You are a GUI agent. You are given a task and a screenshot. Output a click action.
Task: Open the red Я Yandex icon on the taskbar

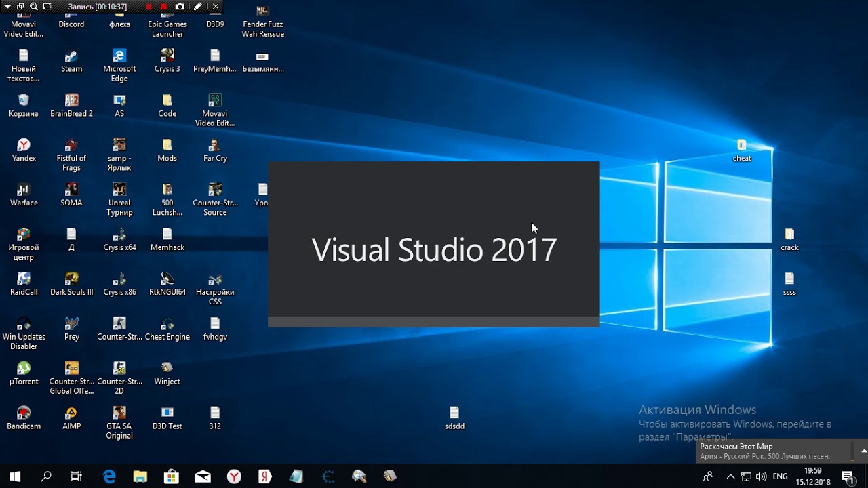point(265,476)
